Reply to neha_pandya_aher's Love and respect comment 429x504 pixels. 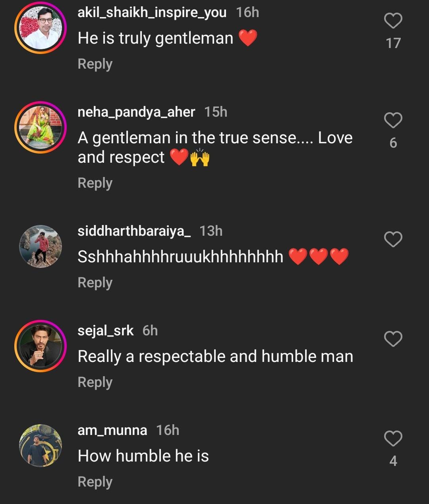pos(95,183)
